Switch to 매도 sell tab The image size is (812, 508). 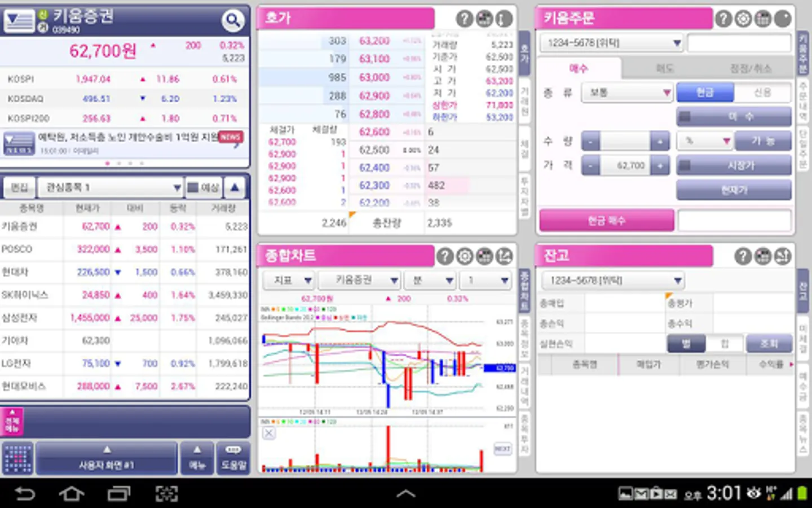pyautogui.click(x=665, y=68)
